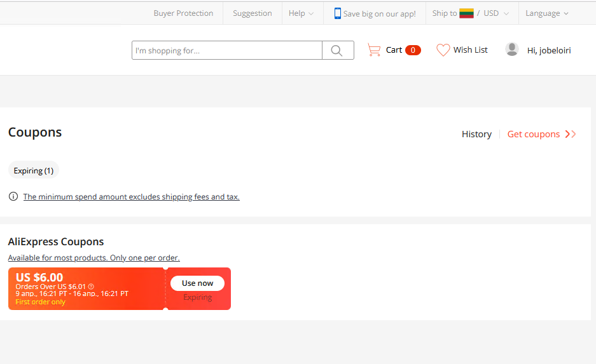Click the Orders Over US $6.01 text
Screen dimensions: 596x364
pos(50,286)
